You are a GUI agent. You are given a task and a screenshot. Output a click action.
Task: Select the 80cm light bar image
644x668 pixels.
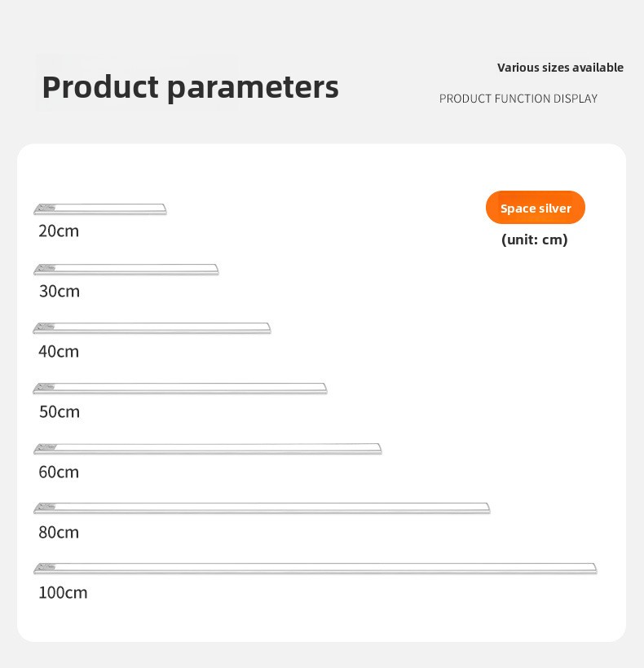[262, 508]
